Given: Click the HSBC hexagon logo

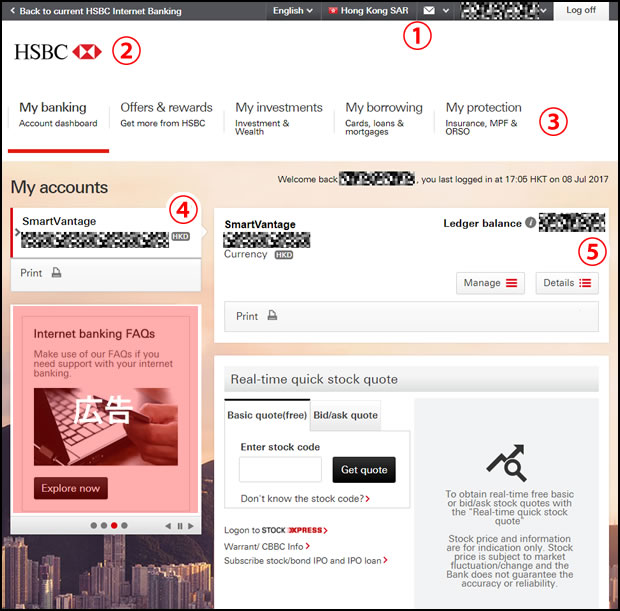Looking at the screenshot, I should pos(87,52).
